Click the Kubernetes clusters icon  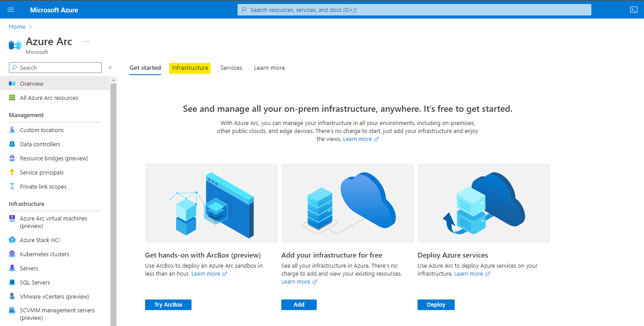click(12, 254)
